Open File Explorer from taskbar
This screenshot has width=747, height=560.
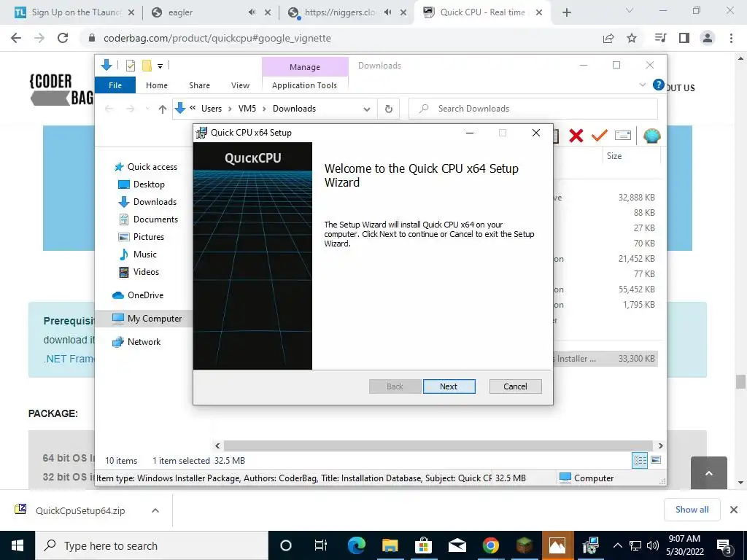point(390,545)
